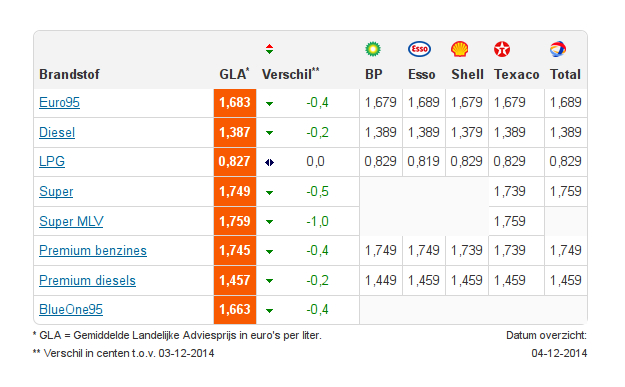Click the red-green Verschil arrows icon

pos(269,49)
